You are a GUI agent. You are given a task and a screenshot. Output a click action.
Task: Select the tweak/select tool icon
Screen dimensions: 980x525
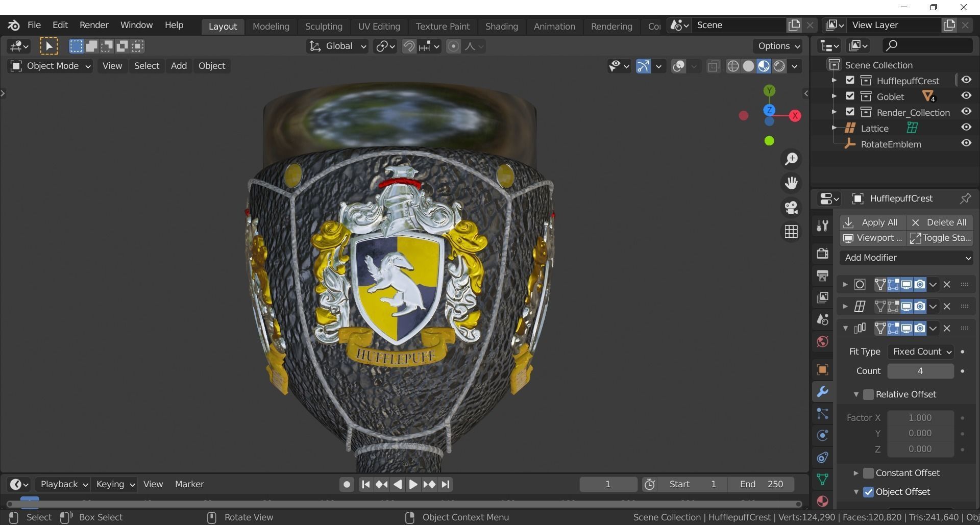click(49, 46)
